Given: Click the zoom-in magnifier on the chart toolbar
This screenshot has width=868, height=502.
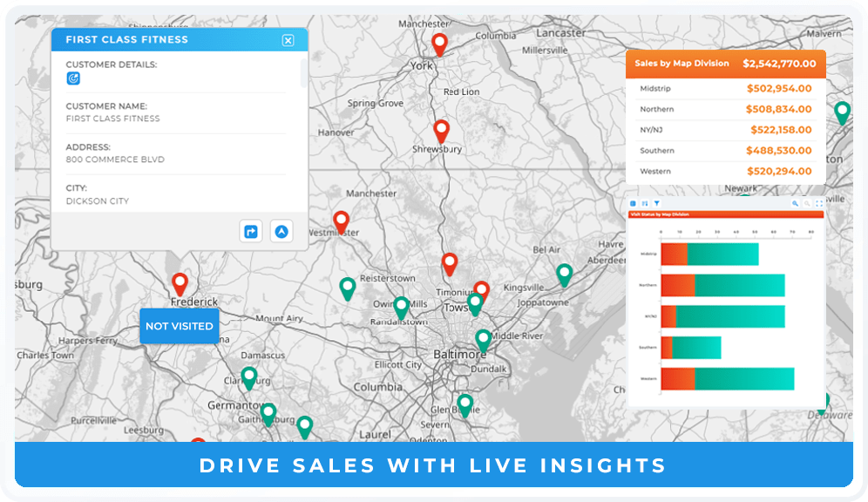Looking at the screenshot, I should pyautogui.click(x=796, y=203).
